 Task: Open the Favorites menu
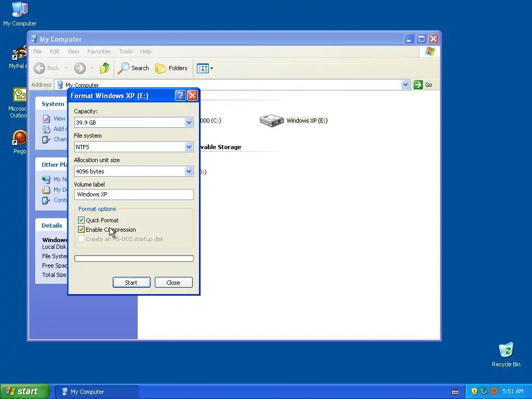pyautogui.click(x=99, y=51)
